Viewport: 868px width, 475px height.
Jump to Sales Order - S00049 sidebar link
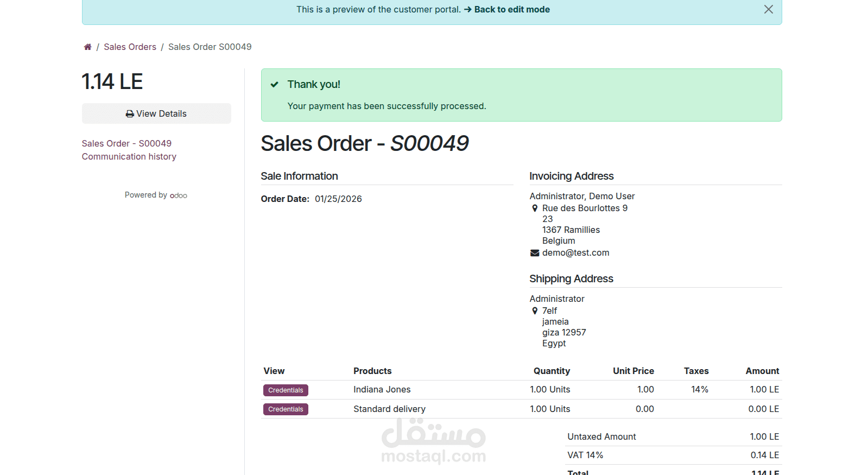(x=126, y=143)
